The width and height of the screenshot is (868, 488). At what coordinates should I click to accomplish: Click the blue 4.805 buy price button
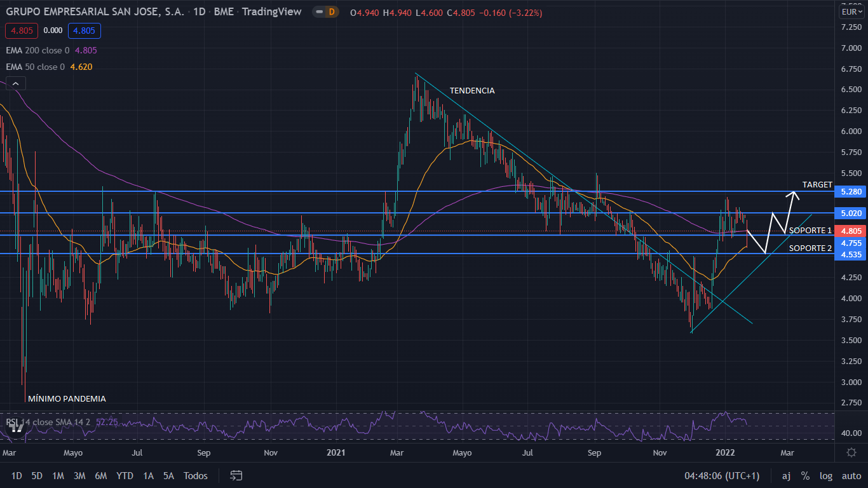pos(85,30)
